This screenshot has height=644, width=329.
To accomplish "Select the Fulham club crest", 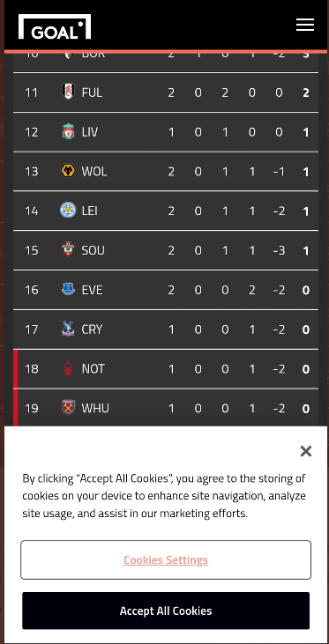I will 68,92.
